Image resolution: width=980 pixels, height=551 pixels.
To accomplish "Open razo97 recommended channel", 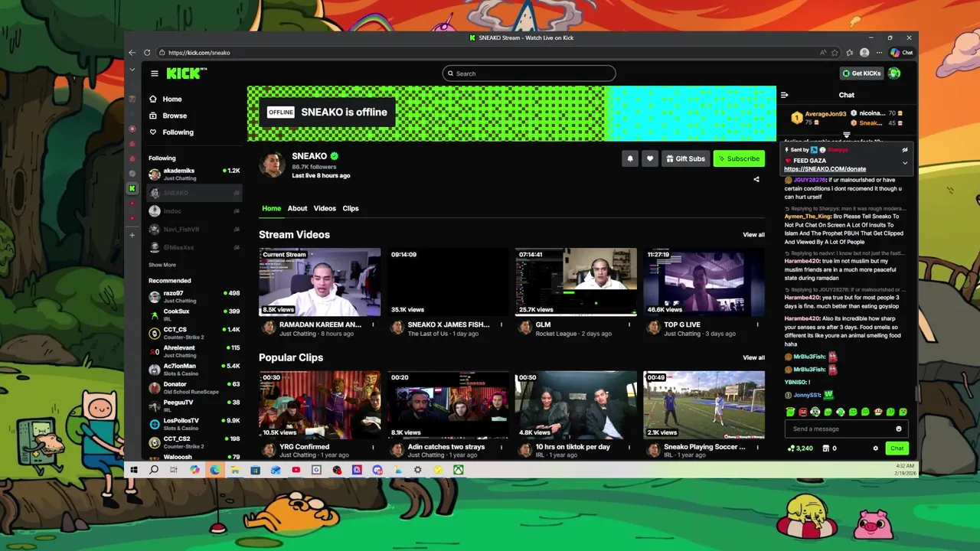I will [194, 296].
